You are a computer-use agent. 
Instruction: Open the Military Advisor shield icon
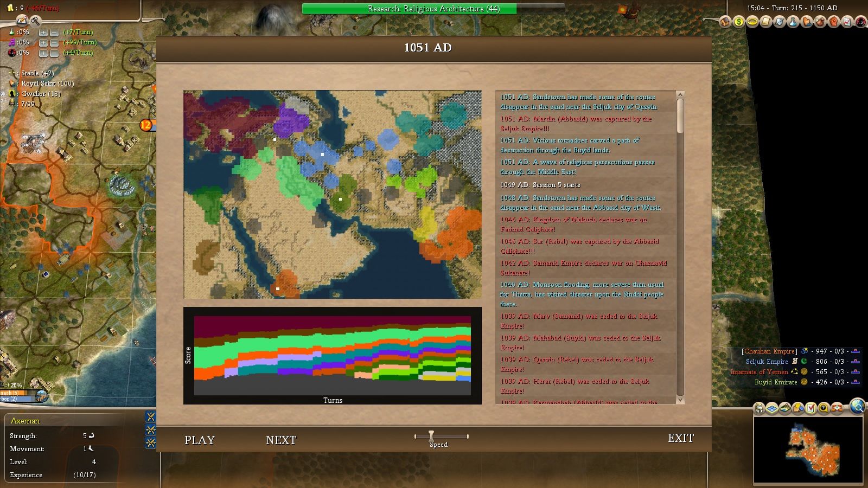click(x=780, y=22)
